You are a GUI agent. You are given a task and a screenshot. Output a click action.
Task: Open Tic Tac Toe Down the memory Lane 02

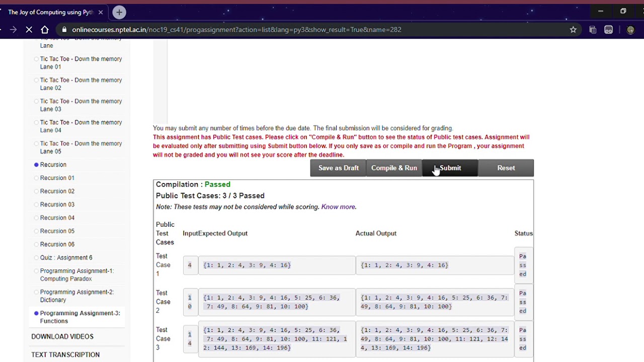(x=80, y=84)
